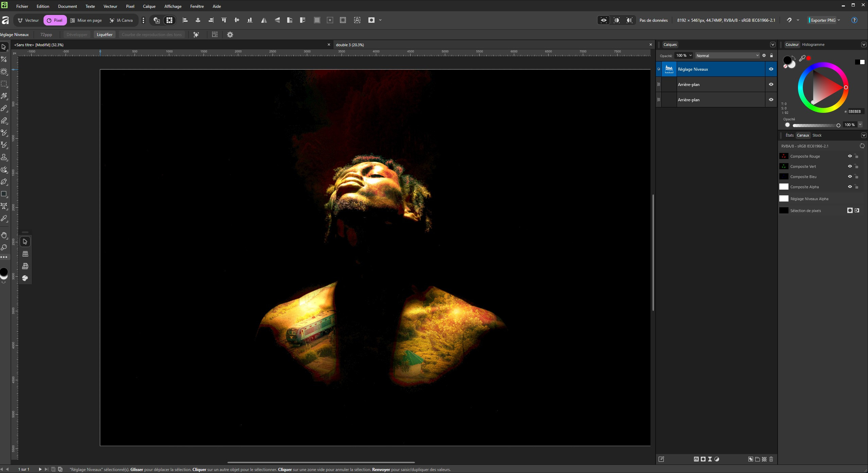Select the Pen tool
This screenshot has height=473, width=868.
coord(4,182)
